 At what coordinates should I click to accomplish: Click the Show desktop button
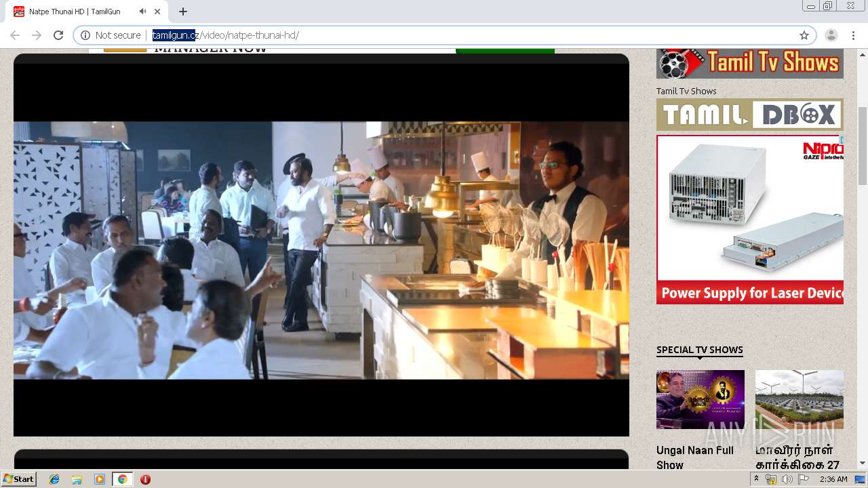click(x=861, y=479)
